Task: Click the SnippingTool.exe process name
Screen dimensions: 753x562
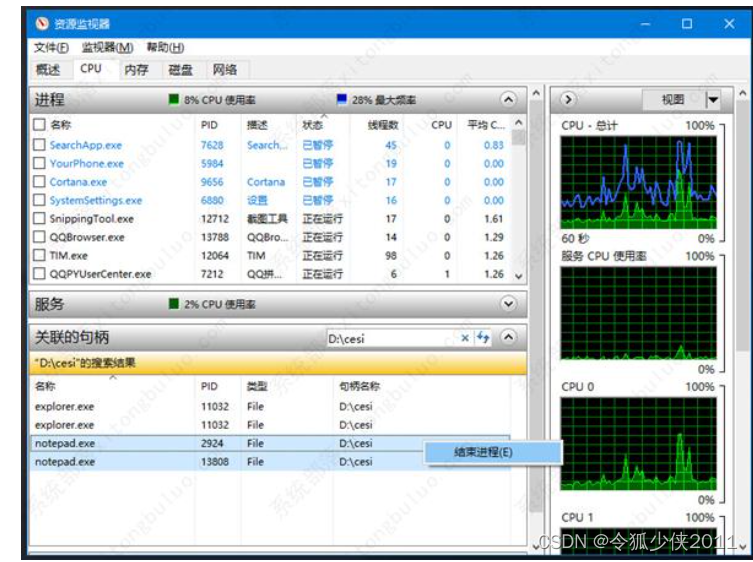Action: [91, 219]
